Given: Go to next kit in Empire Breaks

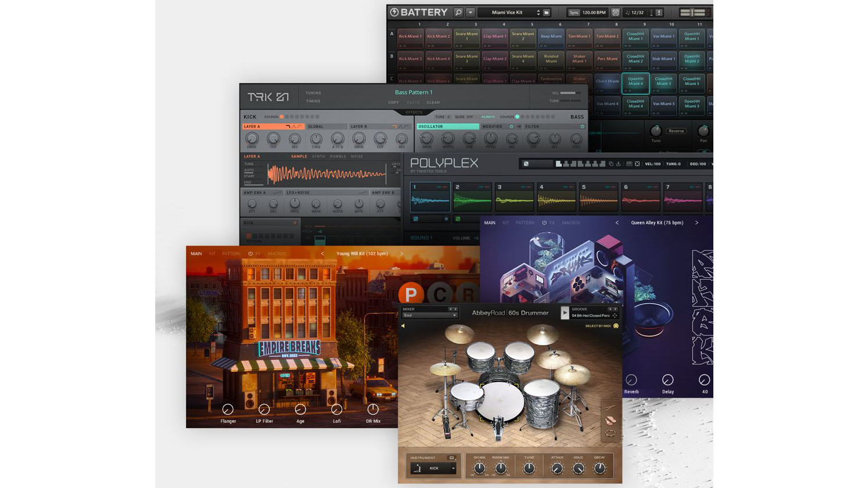Looking at the screenshot, I should (x=401, y=254).
